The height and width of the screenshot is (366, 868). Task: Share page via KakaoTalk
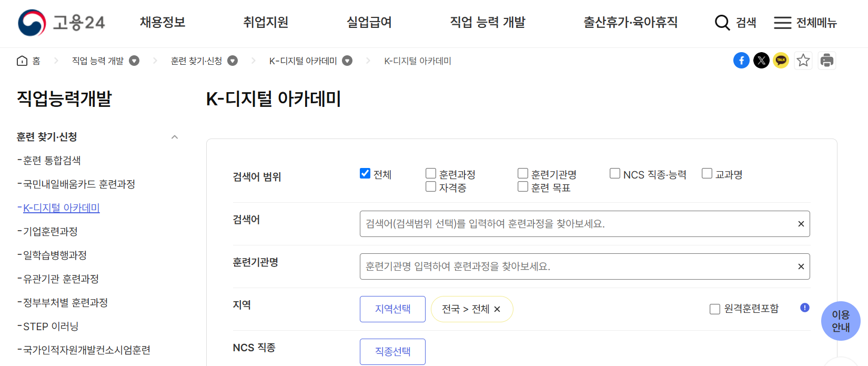(781, 61)
